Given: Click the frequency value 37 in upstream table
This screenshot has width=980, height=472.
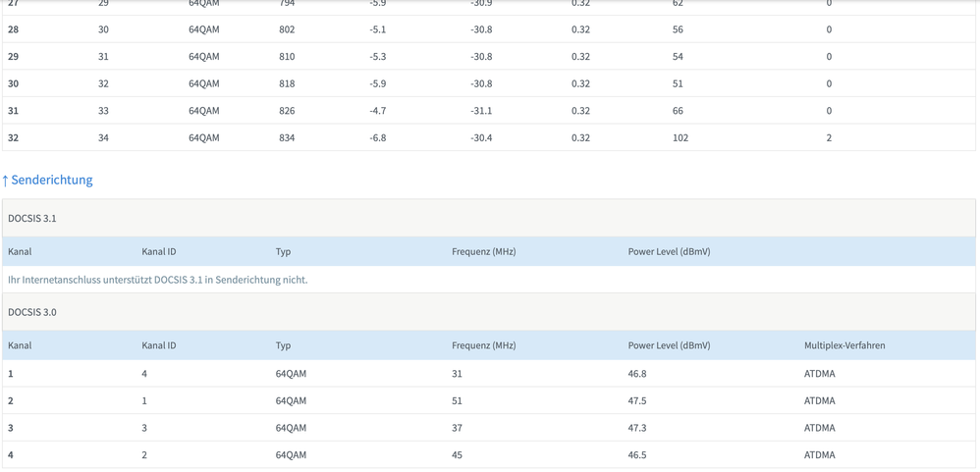Looking at the screenshot, I should [x=457, y=428].
